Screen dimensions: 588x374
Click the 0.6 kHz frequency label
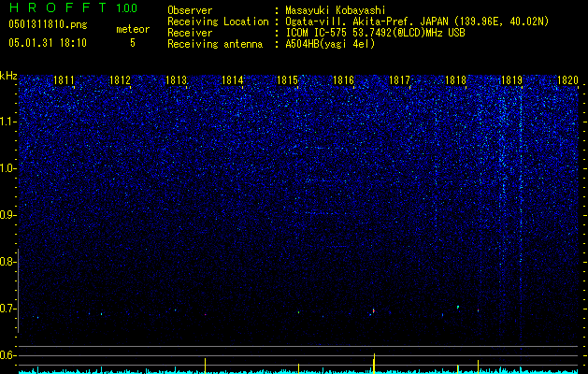[x=8, y=355]
